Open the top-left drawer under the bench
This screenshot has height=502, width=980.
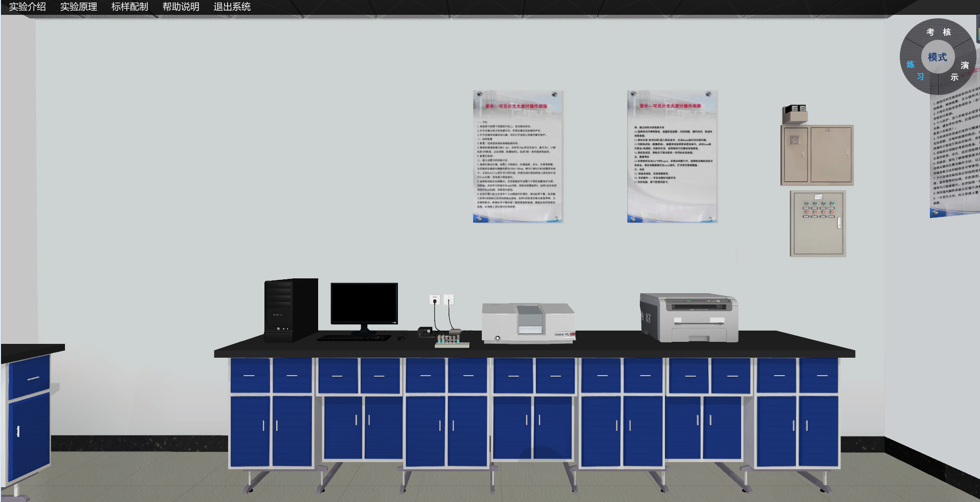pos(250,376)
